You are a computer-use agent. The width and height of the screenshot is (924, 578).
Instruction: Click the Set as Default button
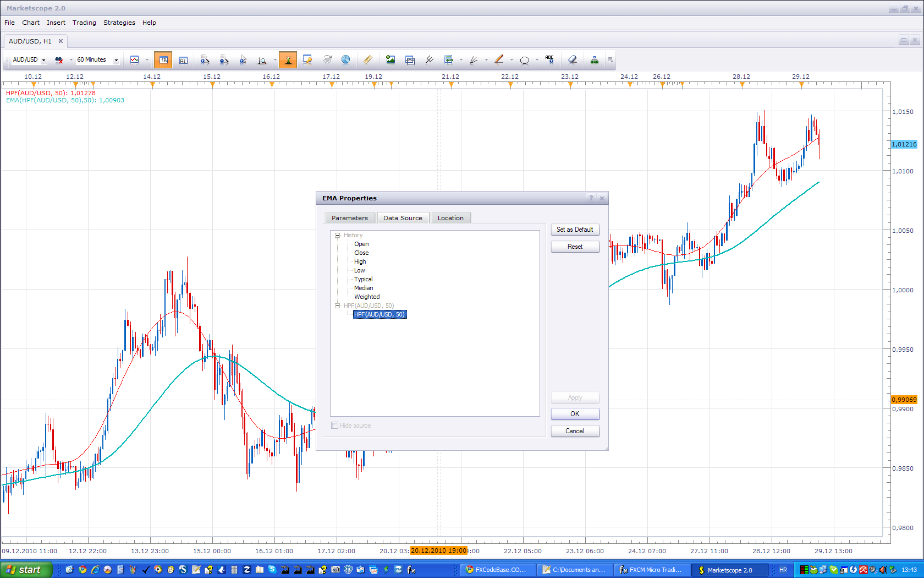[x=575, y=230]
